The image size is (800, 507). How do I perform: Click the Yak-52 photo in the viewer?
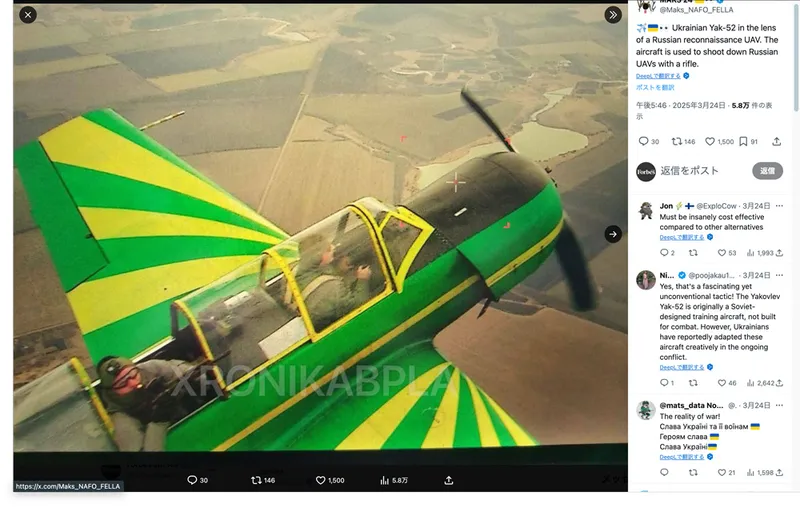(320, 228)
